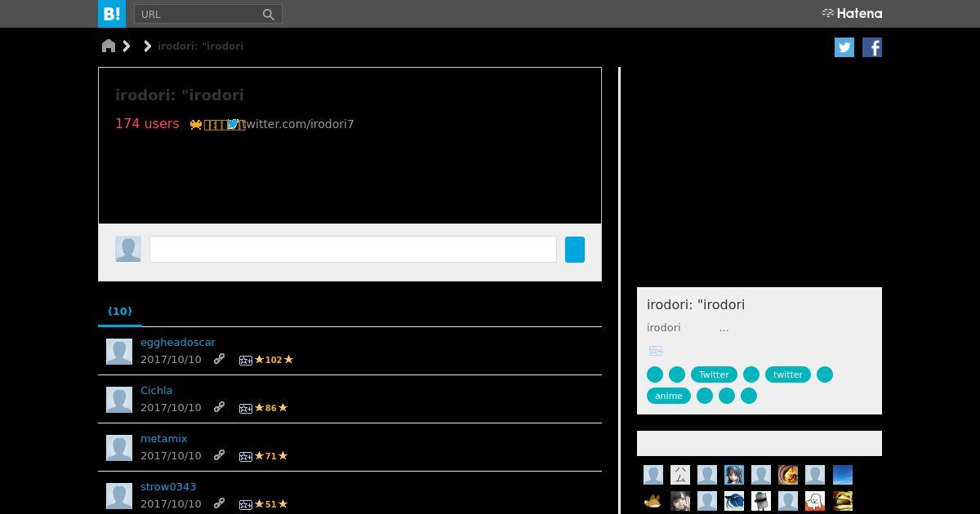
Task: Select the (10) comments tab
Action: pos(120,311)
